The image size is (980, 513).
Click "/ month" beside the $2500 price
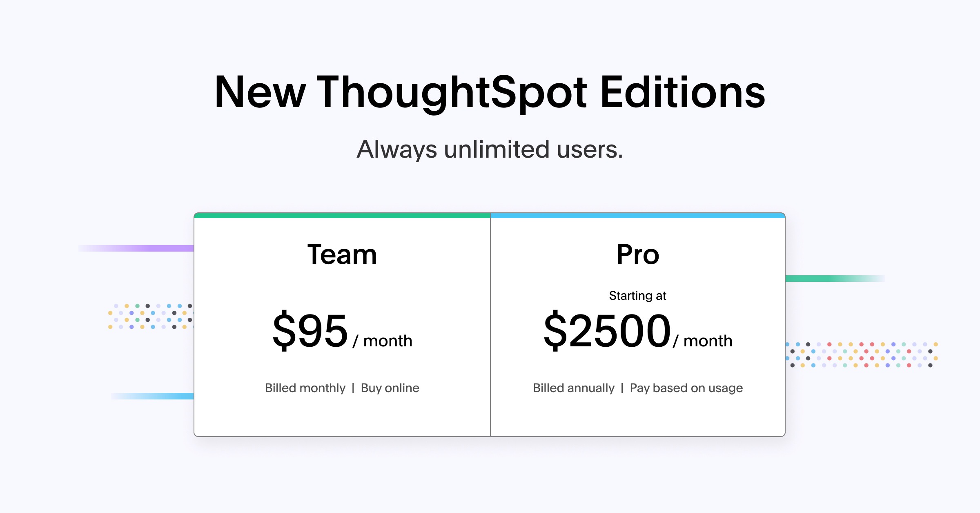703,341
